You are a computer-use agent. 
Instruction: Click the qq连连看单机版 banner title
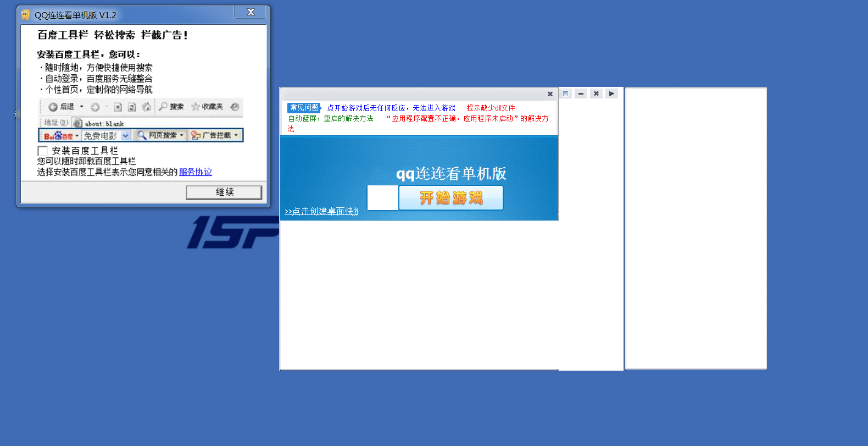(451, 174)
